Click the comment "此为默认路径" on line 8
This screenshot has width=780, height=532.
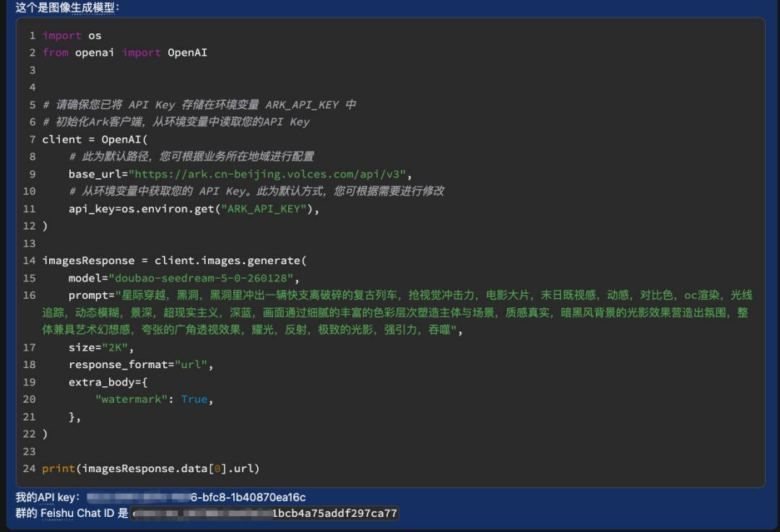191,157
